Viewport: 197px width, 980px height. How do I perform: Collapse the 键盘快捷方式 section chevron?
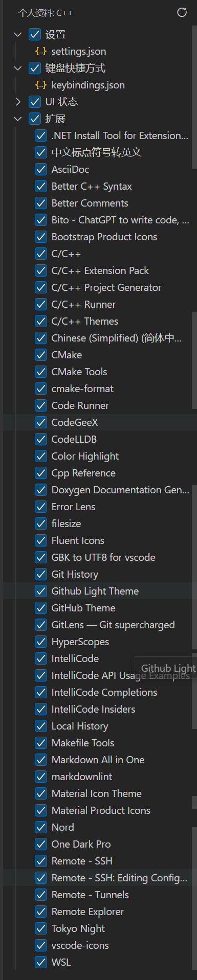point(18,68)
